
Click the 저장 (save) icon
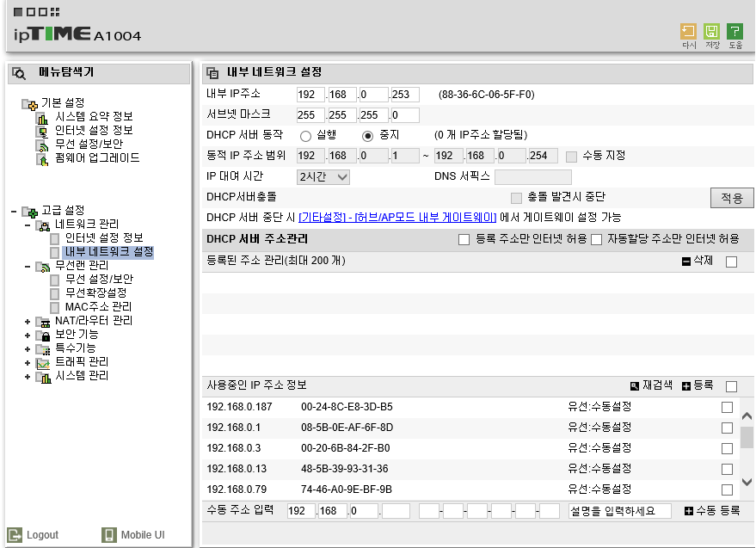711,31
